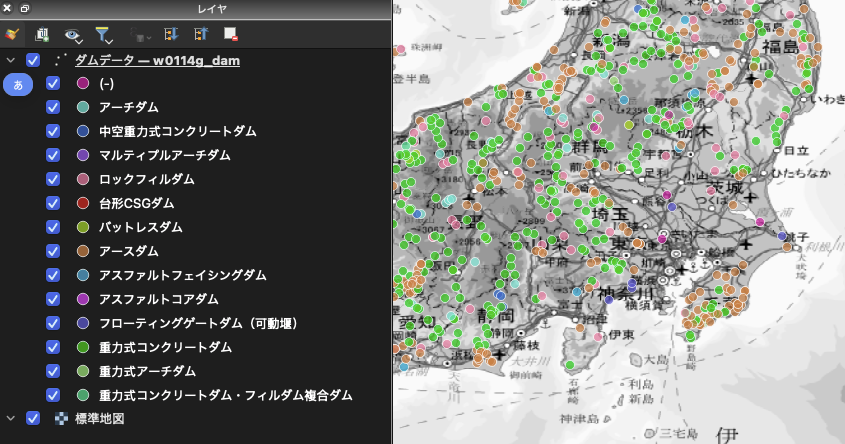
Task: Collapse the 標準地図 layer chevron
Action: pyautogui.click(x=10, y=418)
